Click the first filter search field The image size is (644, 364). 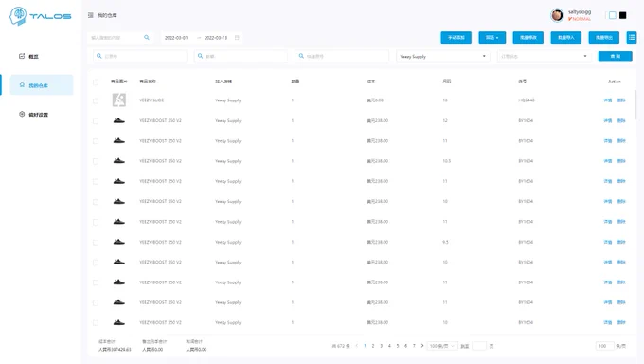tap(140, 56)
